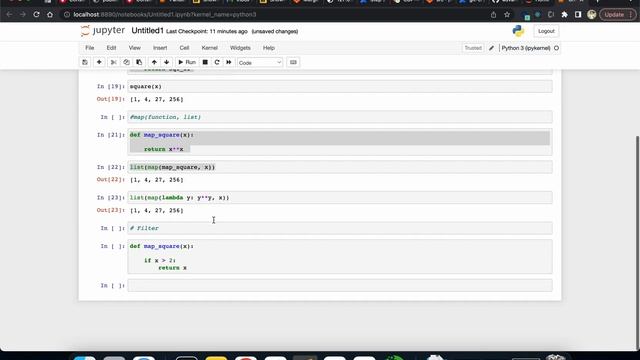Open the Edit menu

(x=111, y=48)
